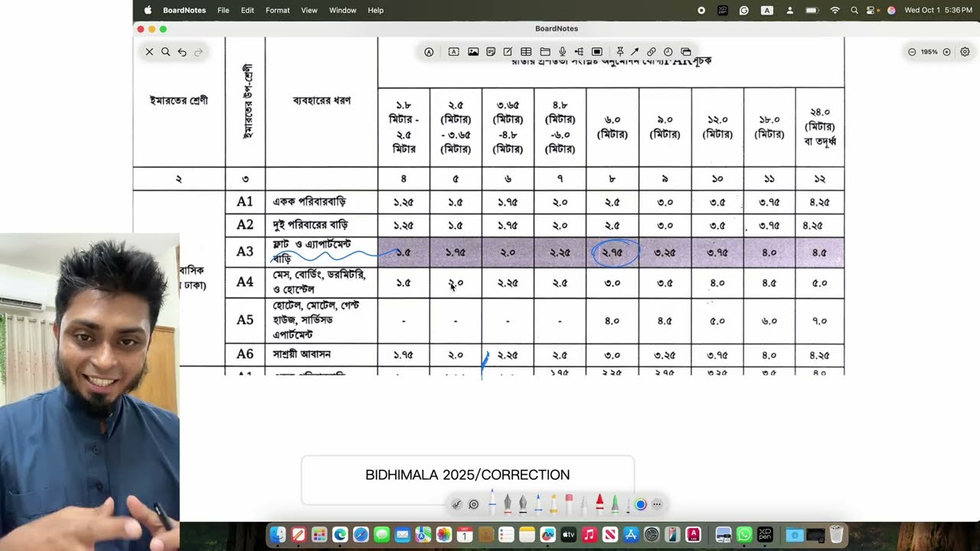Pick the green crayon
This screenshot has height=551, width=980.
(615, 504)
